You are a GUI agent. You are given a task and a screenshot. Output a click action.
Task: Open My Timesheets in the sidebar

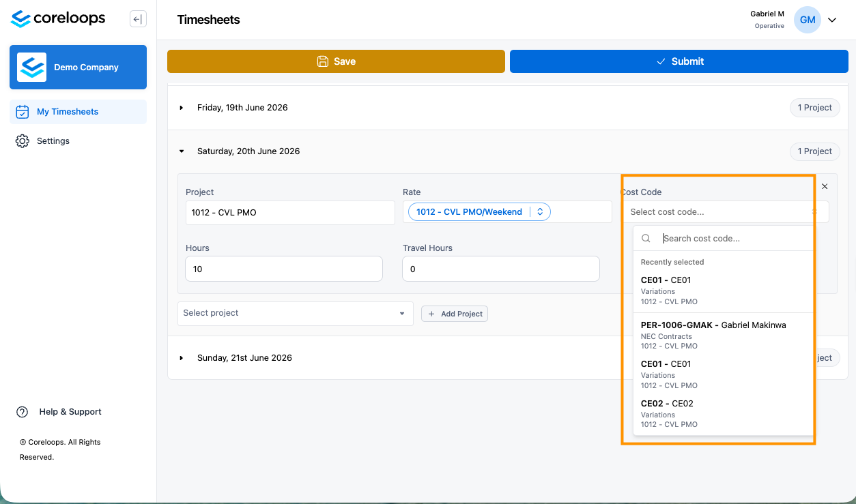(x=78, y=112)
